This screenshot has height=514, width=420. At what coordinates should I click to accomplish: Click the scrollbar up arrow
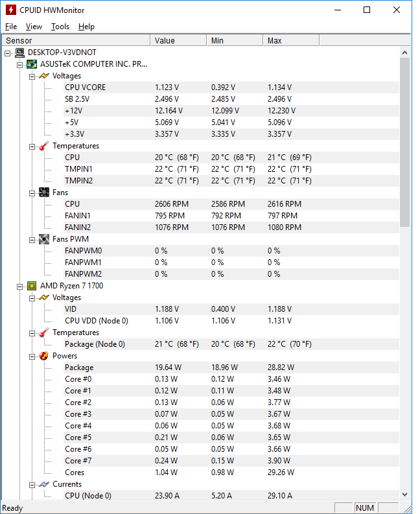404,53
